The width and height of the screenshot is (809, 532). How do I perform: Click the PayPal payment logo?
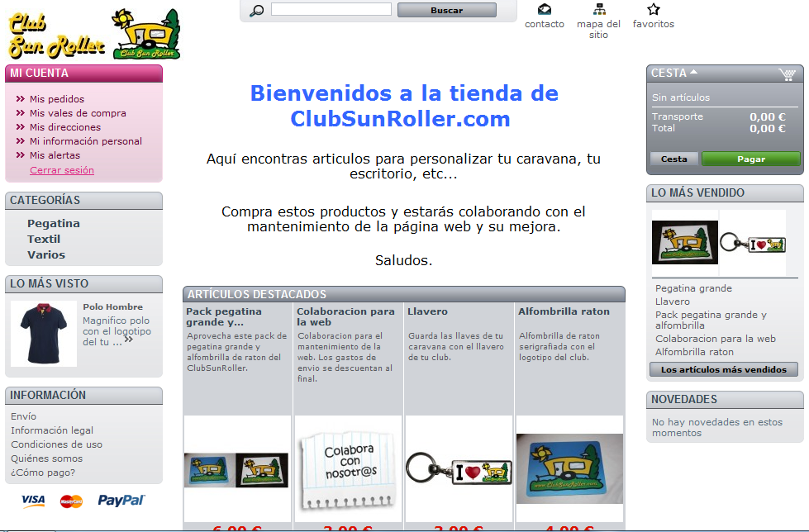point(121,500)
